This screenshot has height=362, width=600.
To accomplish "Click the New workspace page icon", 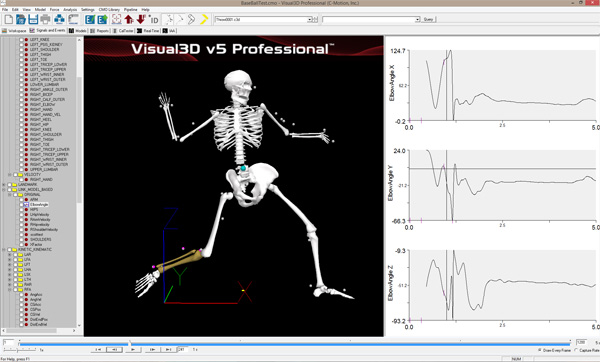I will [x=8, y=19].
